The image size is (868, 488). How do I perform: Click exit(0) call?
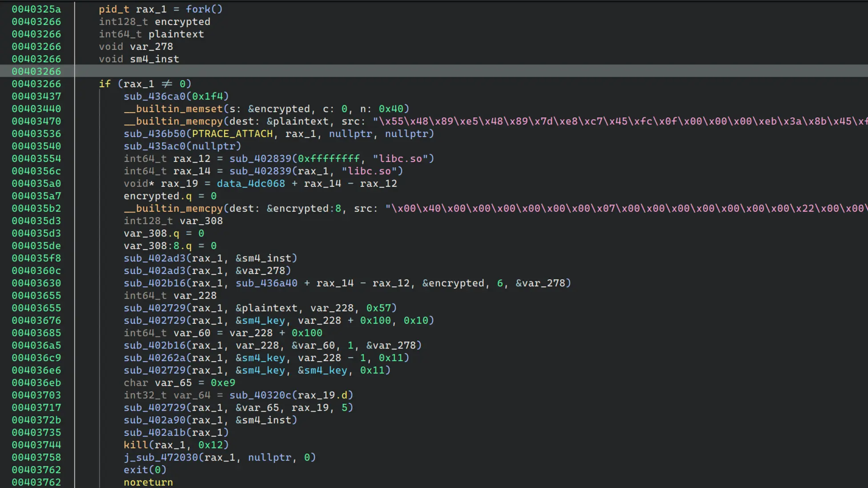click(145, 470)
